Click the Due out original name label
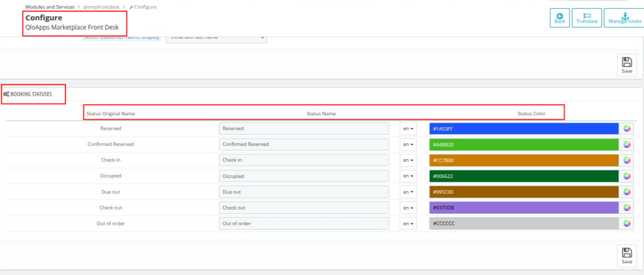 coord(111,191)
